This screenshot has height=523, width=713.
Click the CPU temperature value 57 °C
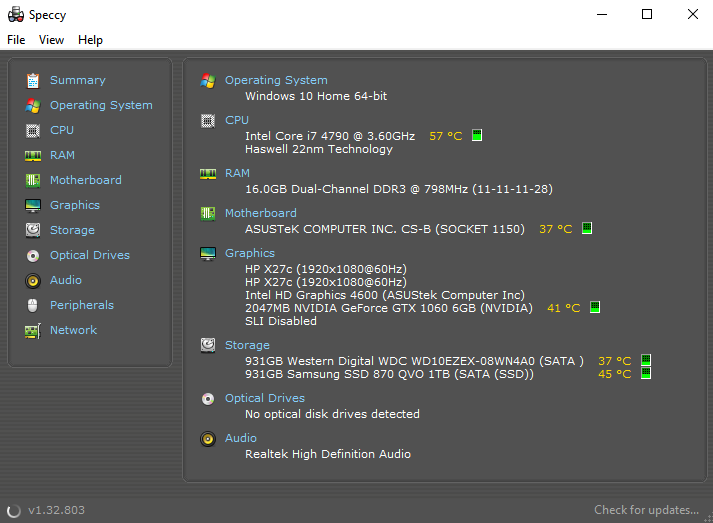(446, 136)
